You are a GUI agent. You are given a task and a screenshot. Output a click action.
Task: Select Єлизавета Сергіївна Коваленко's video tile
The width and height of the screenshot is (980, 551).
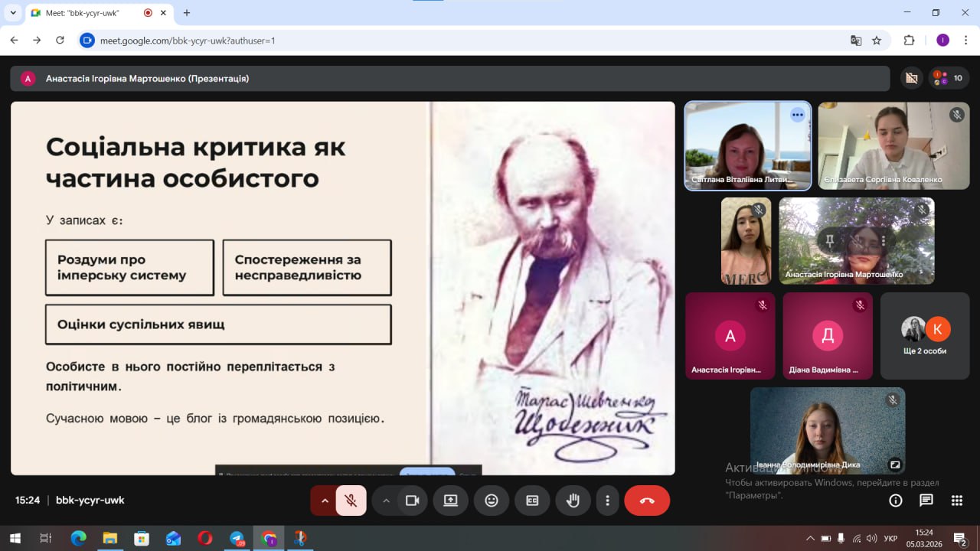point(893,145)
